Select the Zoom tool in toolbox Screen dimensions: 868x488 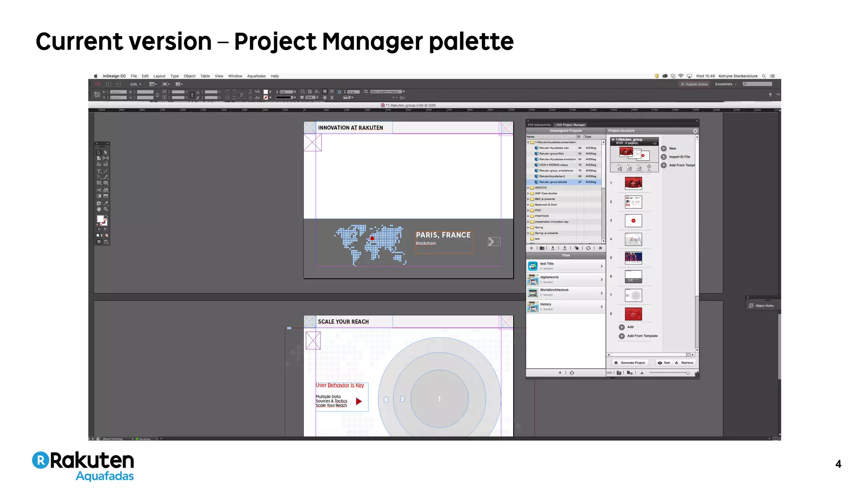click(106, 209)
